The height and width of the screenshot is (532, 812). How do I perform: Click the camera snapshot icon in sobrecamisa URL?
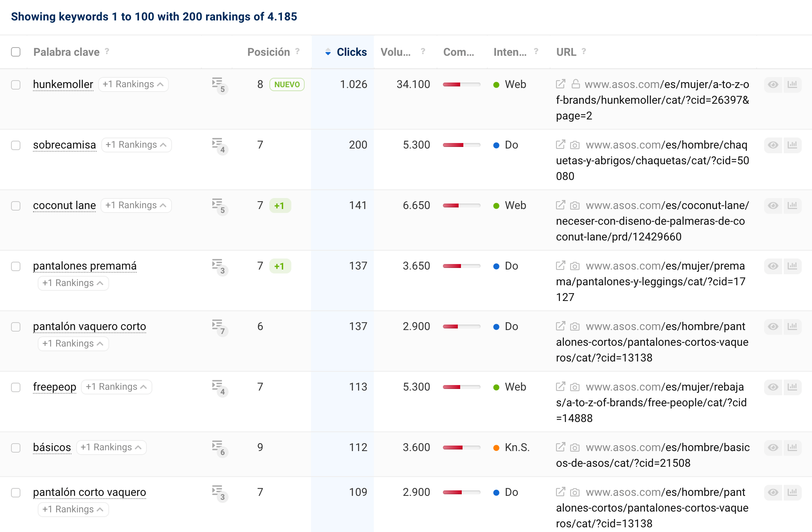[x=575, y=145]
